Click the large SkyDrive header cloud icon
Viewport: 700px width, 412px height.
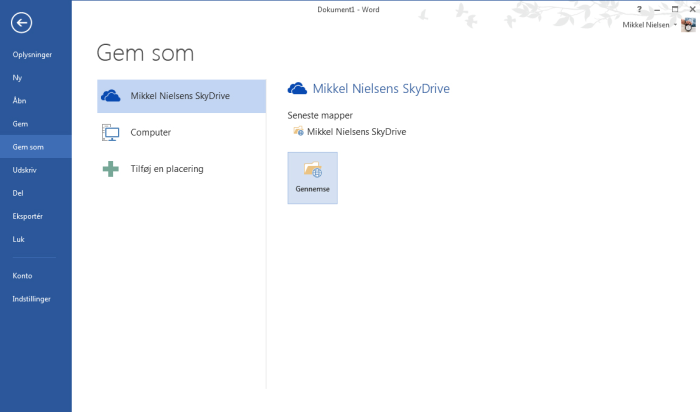coord(297,88)
